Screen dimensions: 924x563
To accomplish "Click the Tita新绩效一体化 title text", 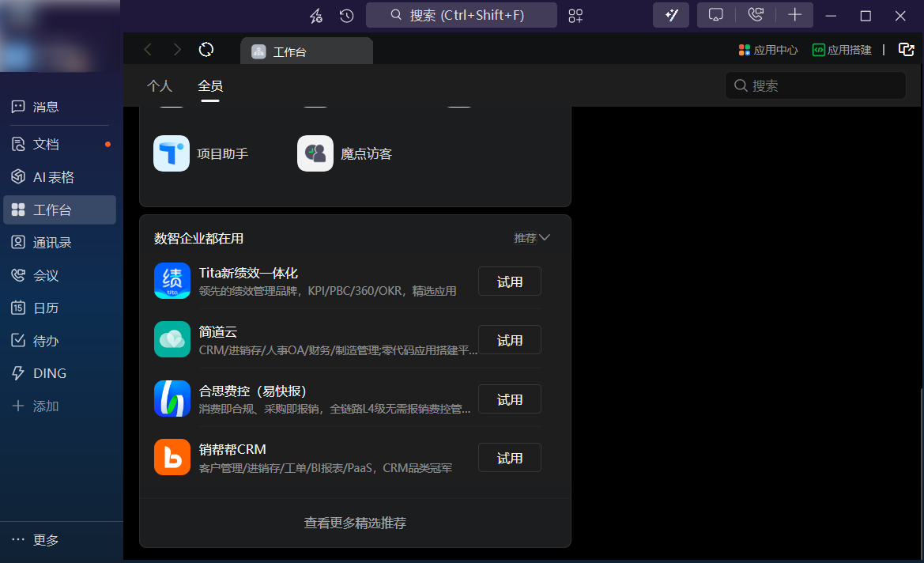I will [248, 273].
